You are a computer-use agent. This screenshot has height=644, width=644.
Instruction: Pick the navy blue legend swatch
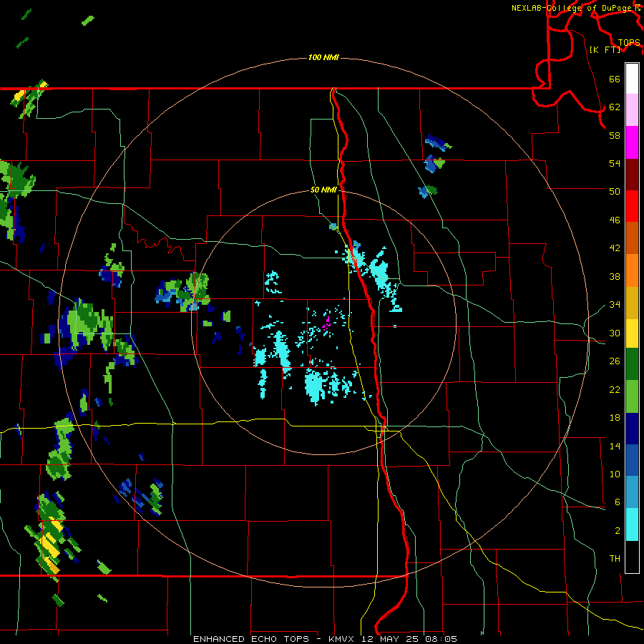[632, 429]
